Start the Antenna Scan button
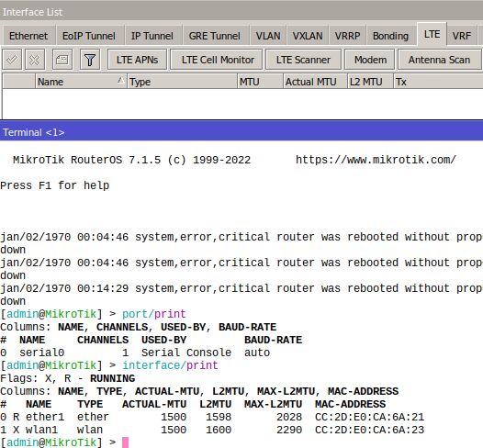The image size is (483, 448). tap(439, 60)
